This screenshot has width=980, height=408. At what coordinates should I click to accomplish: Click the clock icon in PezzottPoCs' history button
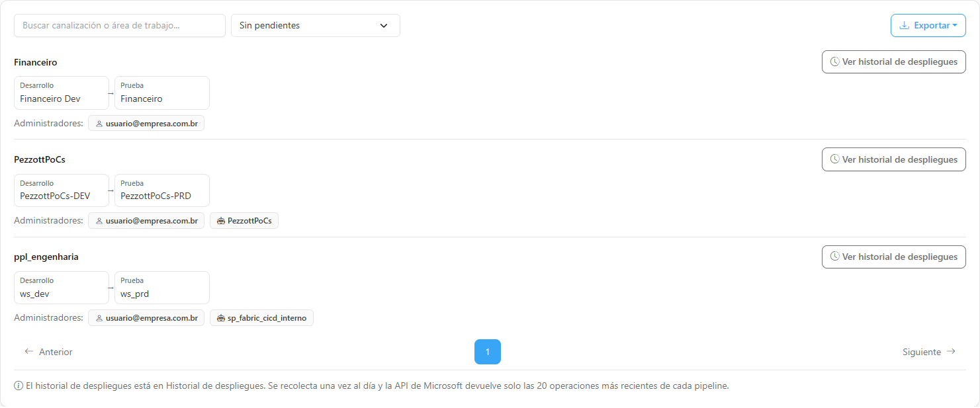click(835, 159)
